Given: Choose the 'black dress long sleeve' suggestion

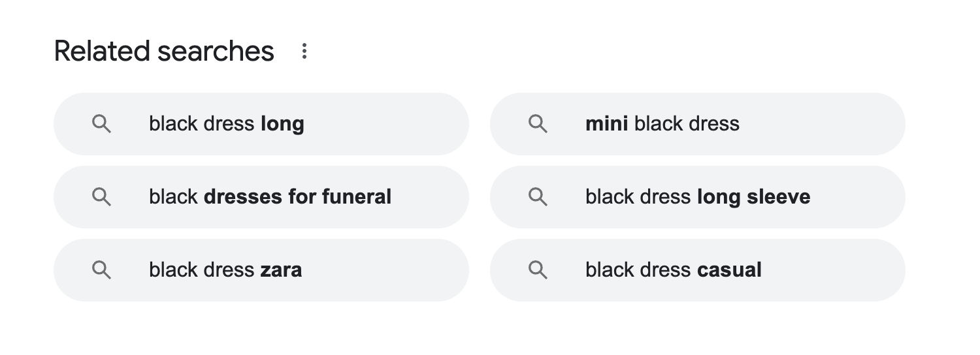Looking at the screenshot, I should [x=697, y=197].
